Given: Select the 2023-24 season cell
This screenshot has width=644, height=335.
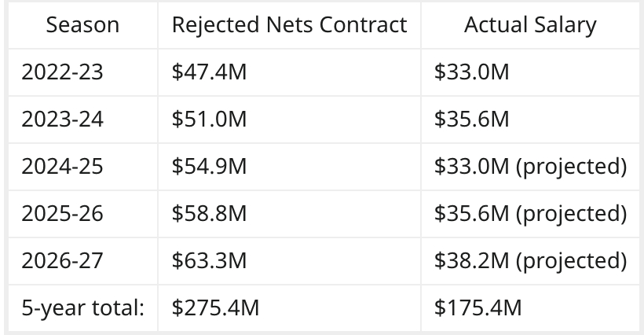Looking at the screenshot, I should 62,120.
